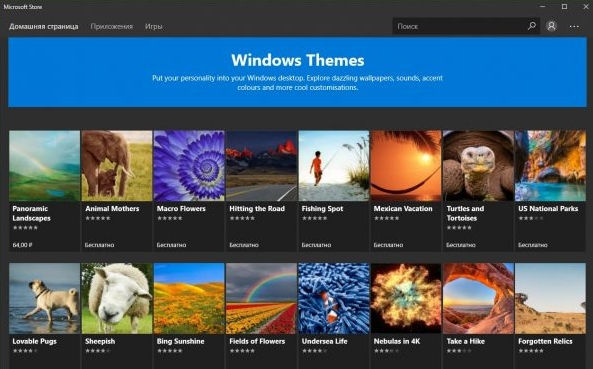The width and height of the screenshot is (593, 369).
Task: Click the Mexican Vacation title text
Action: [x=403, y=209]
